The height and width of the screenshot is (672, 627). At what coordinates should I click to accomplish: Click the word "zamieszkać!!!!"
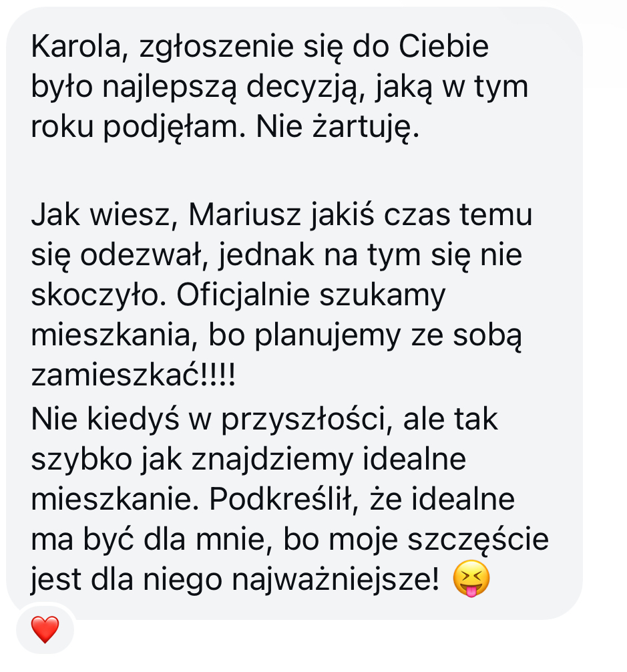[133, 376]
